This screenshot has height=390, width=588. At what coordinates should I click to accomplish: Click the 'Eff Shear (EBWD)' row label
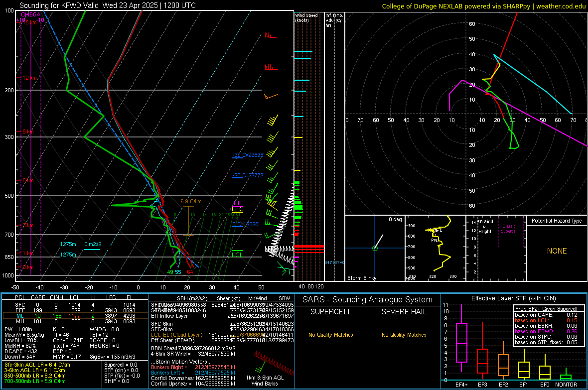tap(172, 341)
